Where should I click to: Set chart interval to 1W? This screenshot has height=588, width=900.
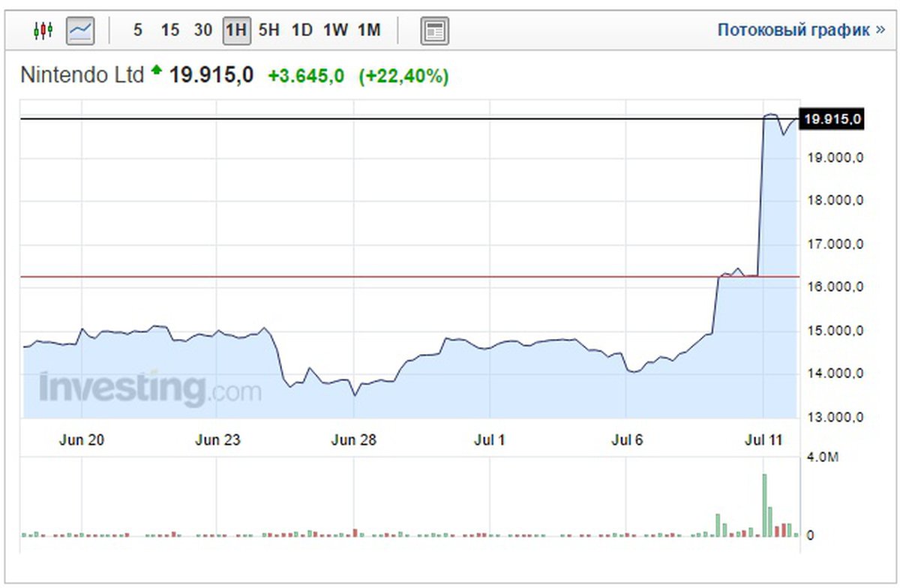pos(335,31)
